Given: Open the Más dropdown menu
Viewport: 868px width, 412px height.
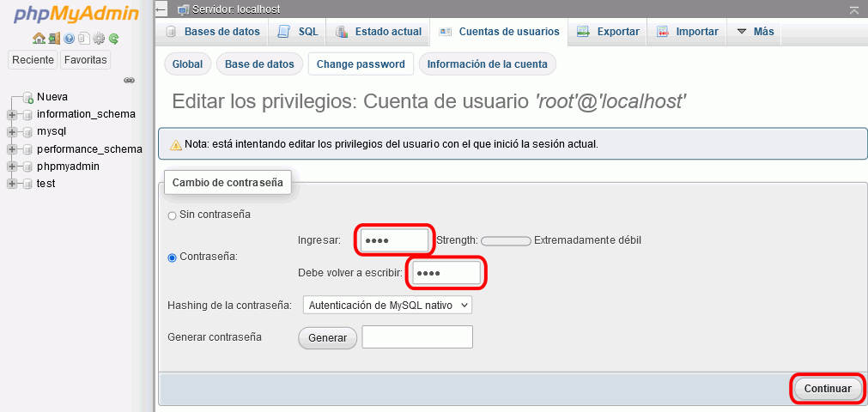Looking at the screenshot, I should coord(756,32).
